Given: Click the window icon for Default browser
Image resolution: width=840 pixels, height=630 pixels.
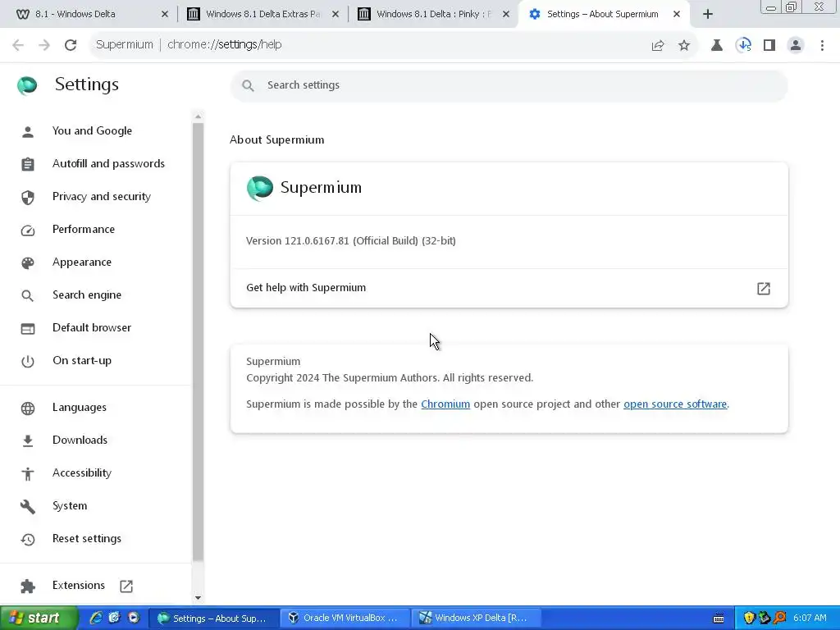Looking at the screenshot, I should coord(28,328).
